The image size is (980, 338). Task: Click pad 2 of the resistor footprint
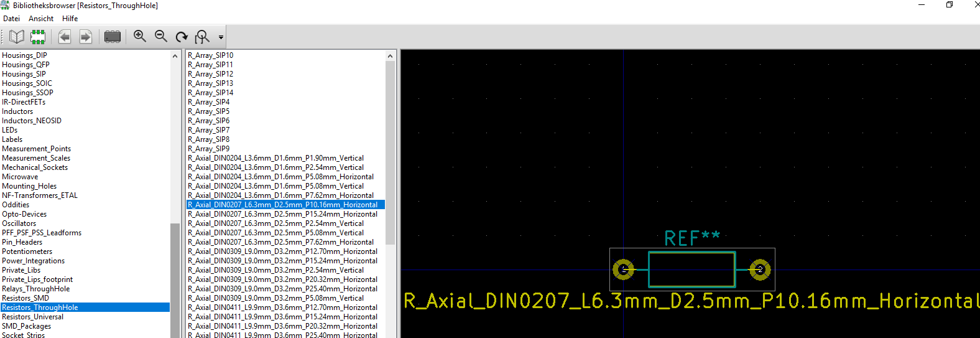[x=760, y=270]
